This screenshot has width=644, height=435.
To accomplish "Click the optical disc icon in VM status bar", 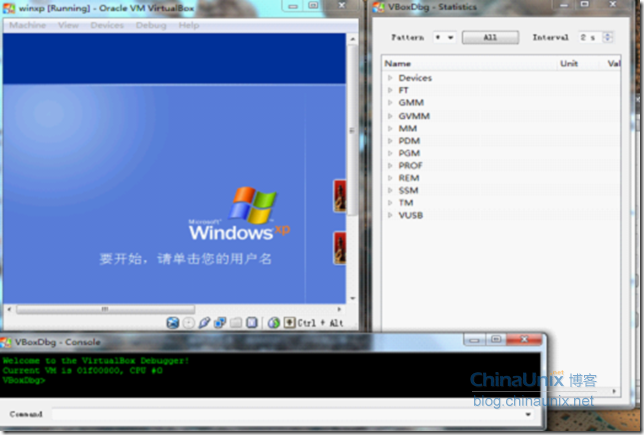I will pos(189,323).
